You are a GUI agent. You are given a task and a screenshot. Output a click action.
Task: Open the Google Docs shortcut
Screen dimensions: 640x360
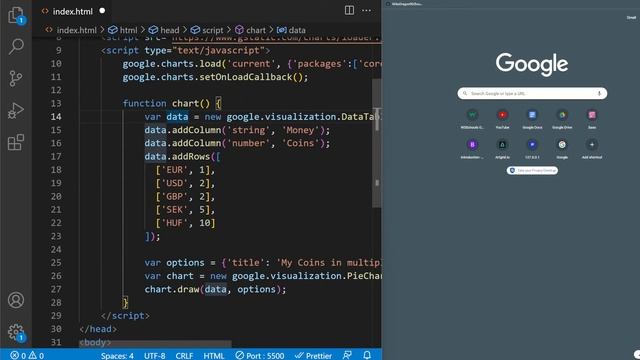click(532, 119)
